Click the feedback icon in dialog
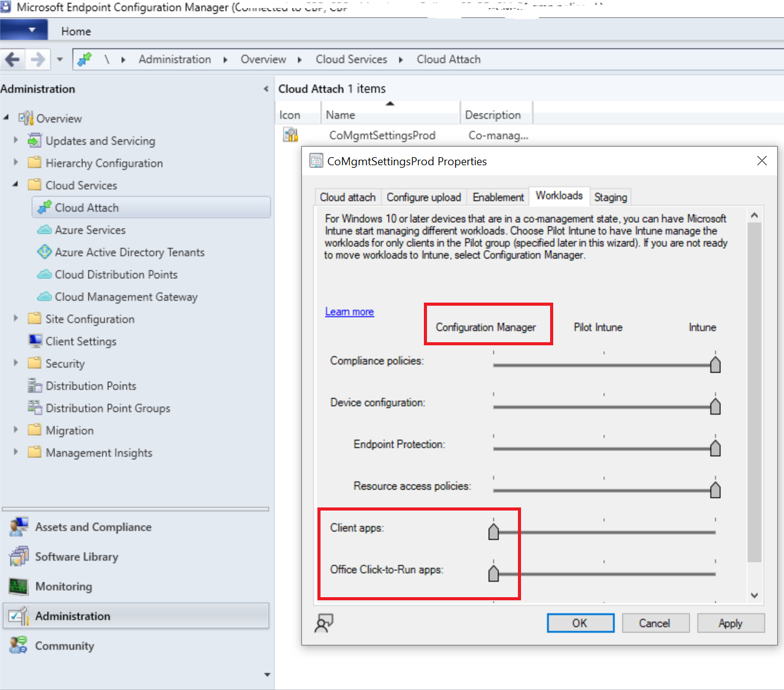 tap(324, 623)
